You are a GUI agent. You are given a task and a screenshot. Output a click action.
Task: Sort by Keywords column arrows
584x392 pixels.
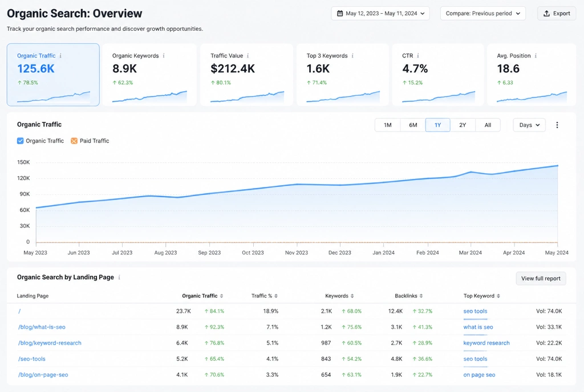point(352,296)
